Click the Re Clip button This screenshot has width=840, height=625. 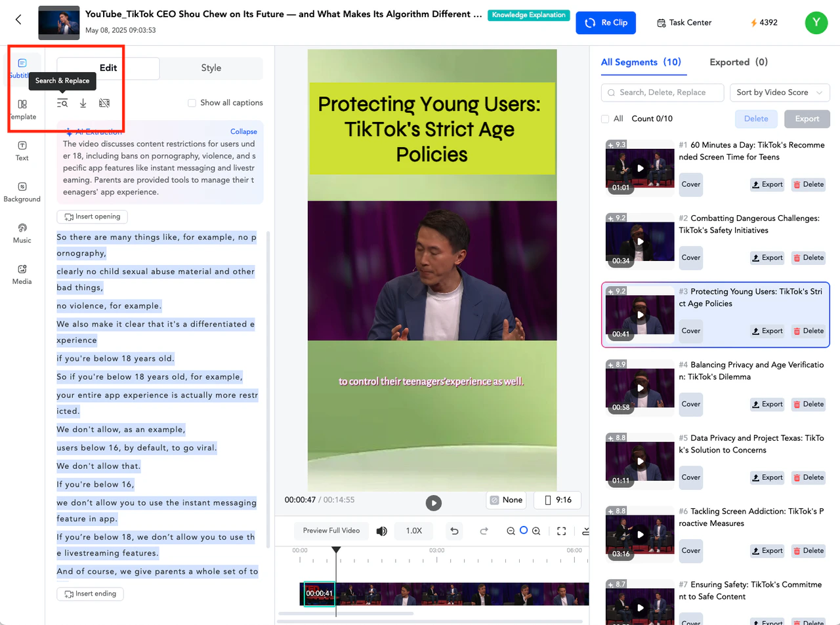(606, 22)
